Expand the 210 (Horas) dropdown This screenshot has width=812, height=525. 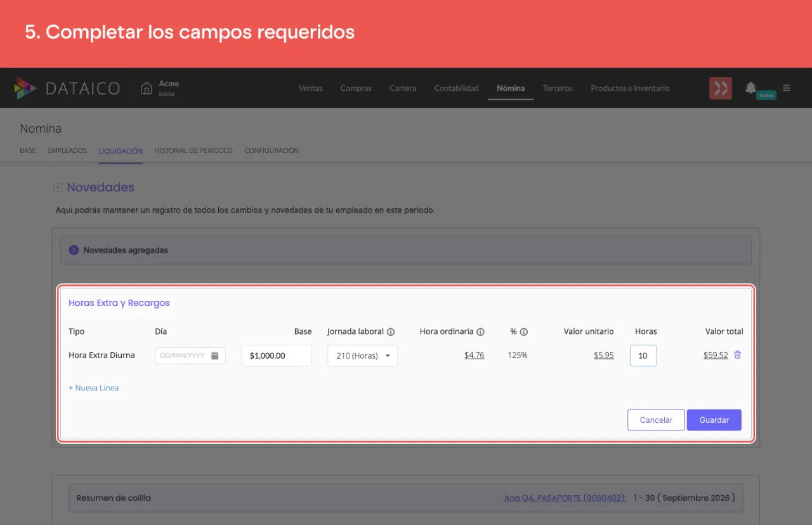(363, 356)
